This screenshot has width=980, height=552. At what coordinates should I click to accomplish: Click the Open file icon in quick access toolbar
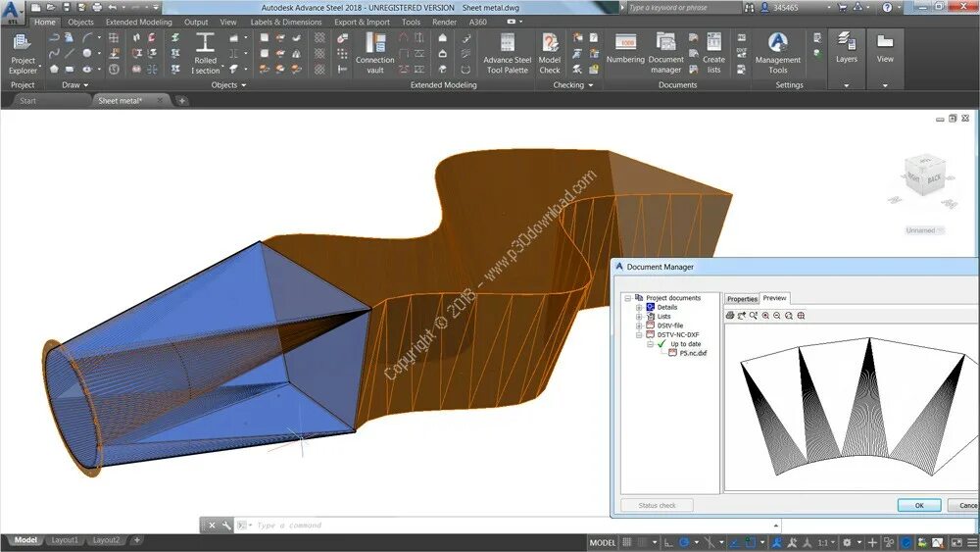tap(52, 8)
